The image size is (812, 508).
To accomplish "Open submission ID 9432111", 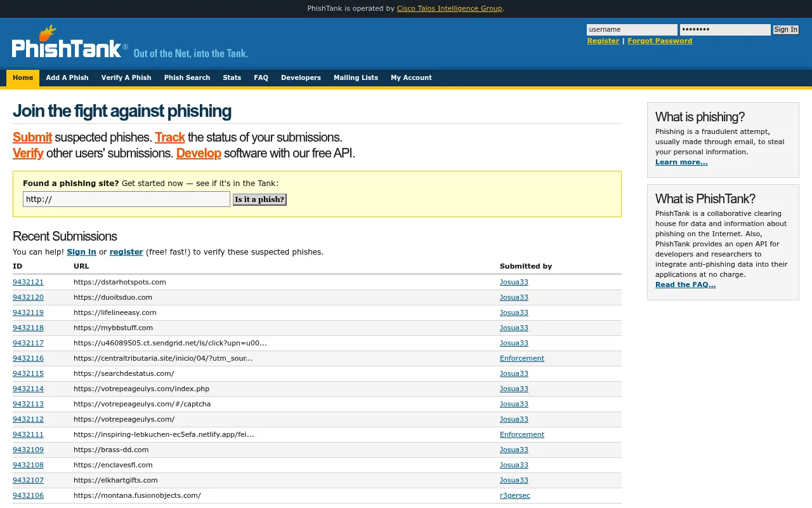I will pyautogui.click(x=28, y=434).
